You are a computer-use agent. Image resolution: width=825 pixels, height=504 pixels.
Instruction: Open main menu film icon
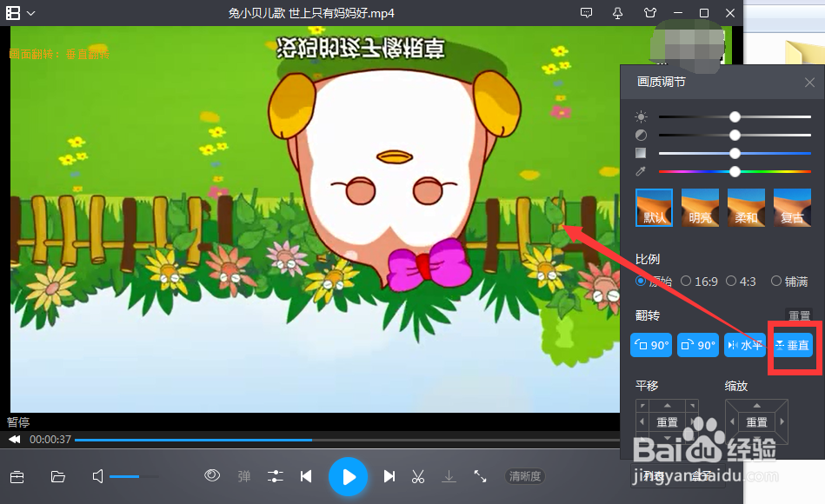point(13,13)
